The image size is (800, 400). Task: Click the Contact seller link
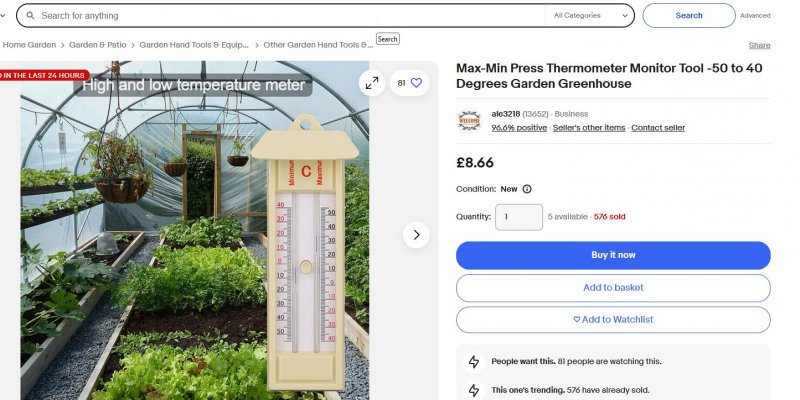pyautogui.click(x=658, y=128)
